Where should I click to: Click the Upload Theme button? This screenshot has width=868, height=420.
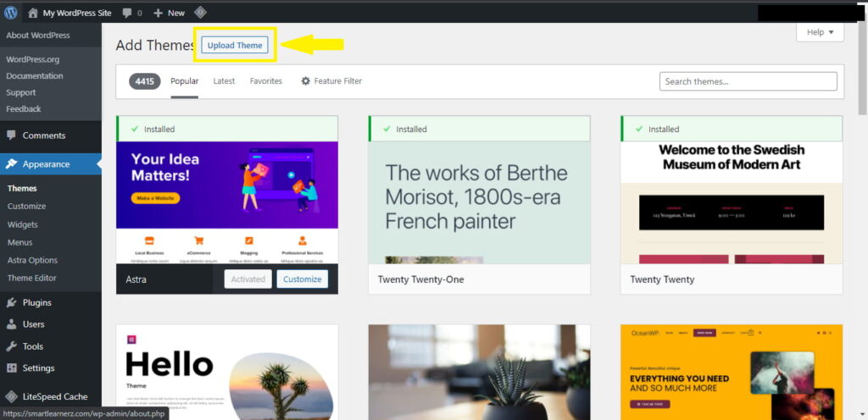point(235,46)
